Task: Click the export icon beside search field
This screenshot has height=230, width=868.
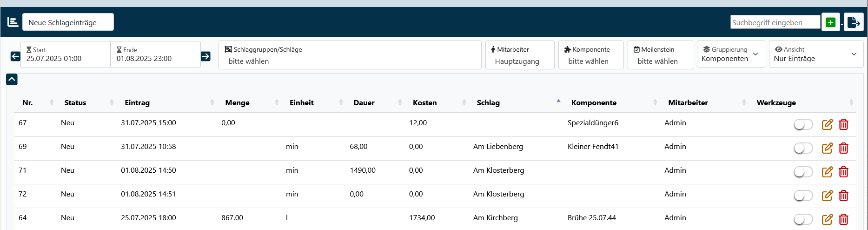Action: 854,22
